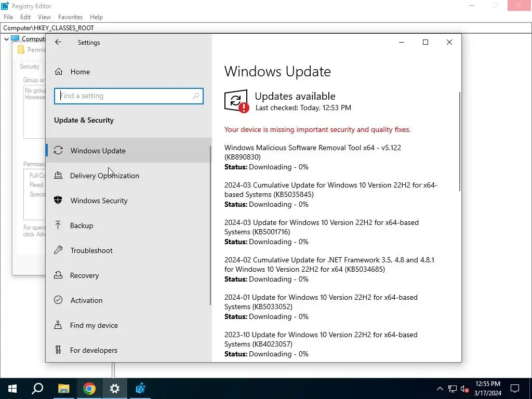Click the back arrow in Settings
532x399 pixels.
point(58,42)
